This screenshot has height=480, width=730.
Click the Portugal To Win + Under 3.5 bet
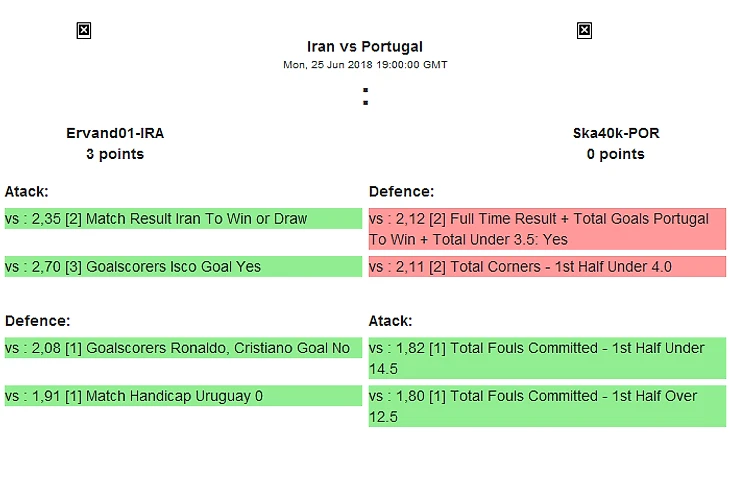coord(546,229)
